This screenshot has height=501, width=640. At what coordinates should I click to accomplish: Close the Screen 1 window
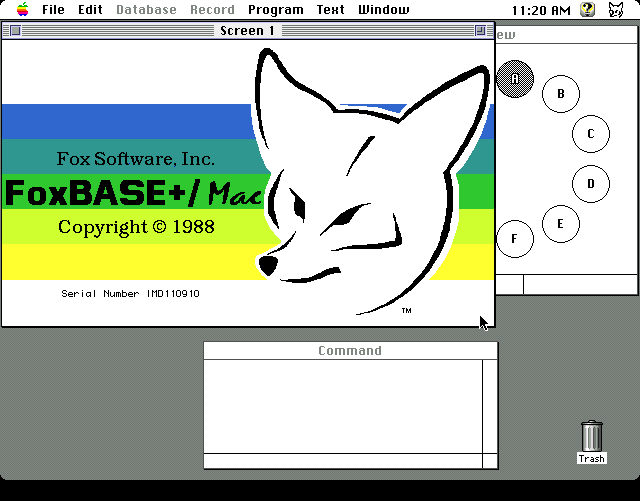coord(15,31)
